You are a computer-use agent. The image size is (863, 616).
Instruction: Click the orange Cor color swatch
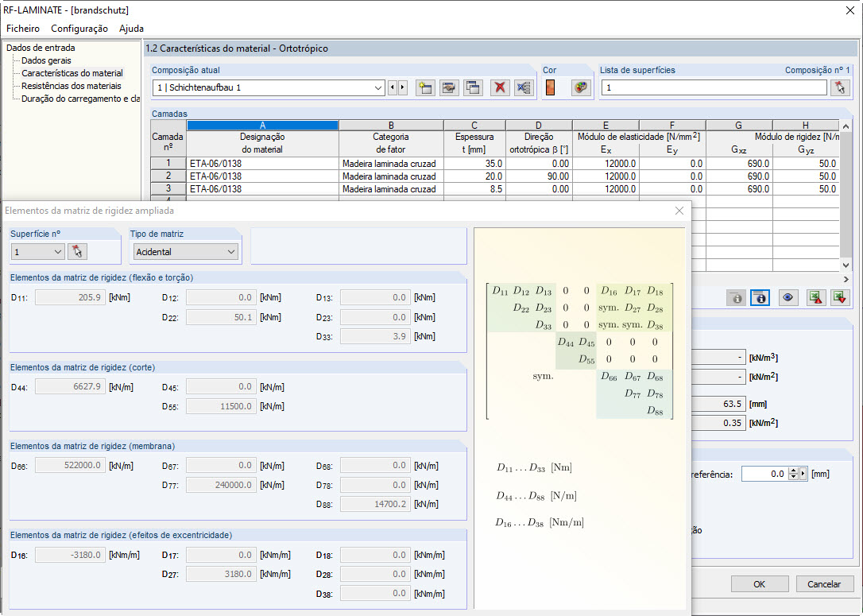550,87
